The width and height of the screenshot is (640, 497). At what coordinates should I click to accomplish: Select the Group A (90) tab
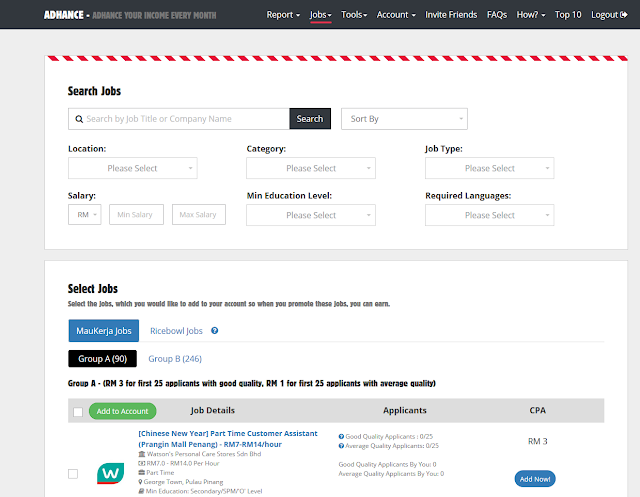click(x=102, y=359)
